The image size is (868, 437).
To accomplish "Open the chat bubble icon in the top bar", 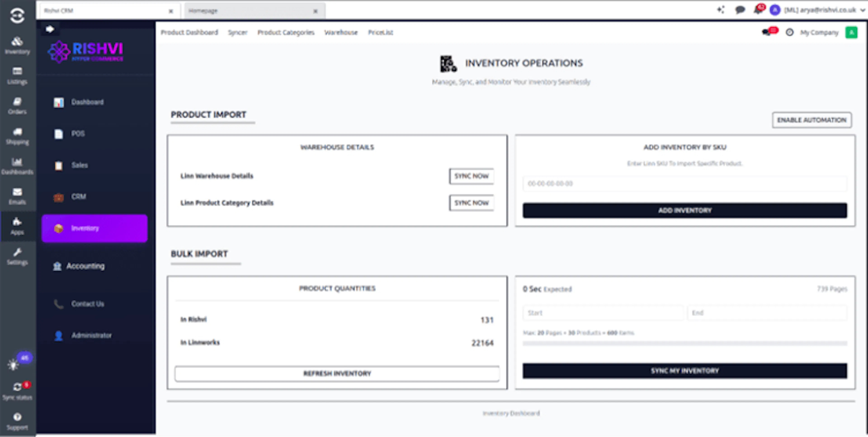I will point(740,10).
